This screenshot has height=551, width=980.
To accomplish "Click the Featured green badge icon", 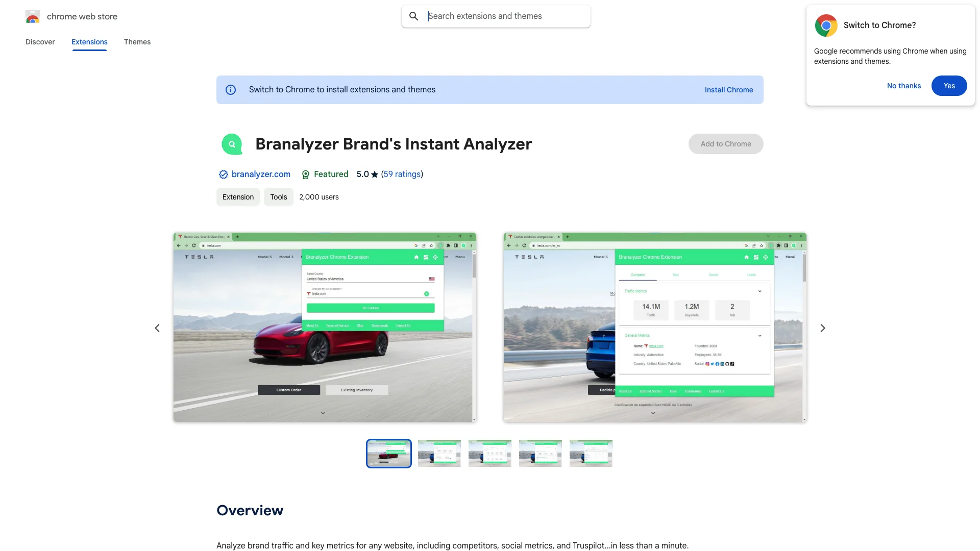I will coord(305,174).
